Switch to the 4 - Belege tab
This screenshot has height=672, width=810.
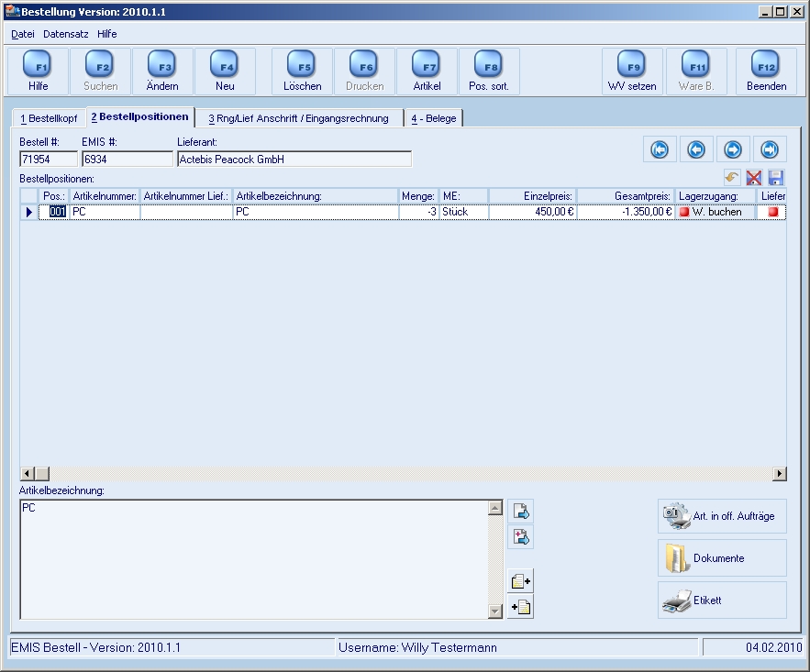433,118
